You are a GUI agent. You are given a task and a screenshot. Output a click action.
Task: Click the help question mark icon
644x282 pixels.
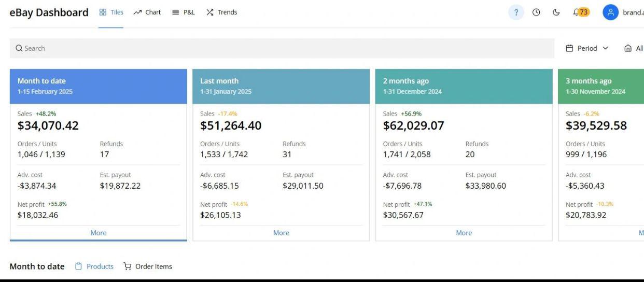coord(516,13)
